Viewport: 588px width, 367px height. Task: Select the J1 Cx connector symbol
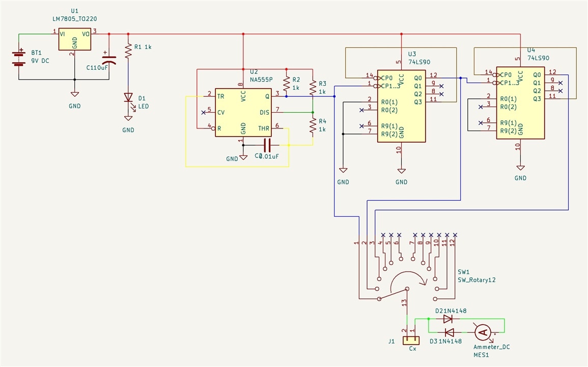coord(411,340)
